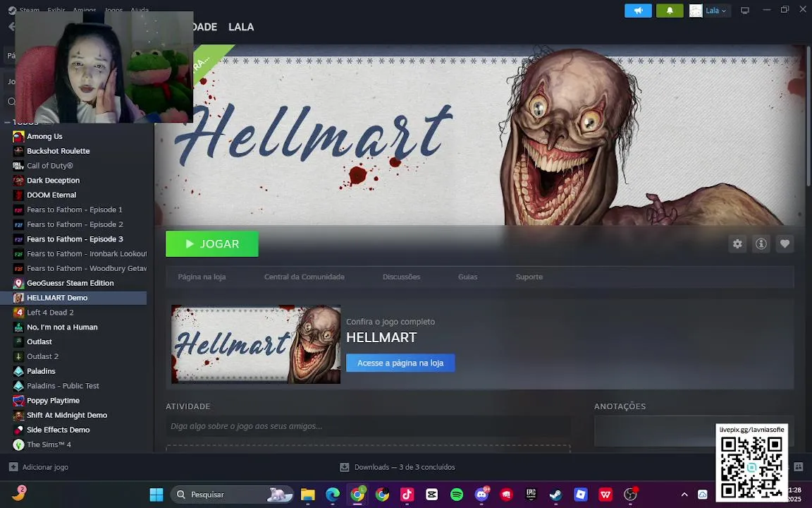Image resolution: width=812 pixels, height=508 pixels.
Task: Click Acesse a página na loja button
Action: (400, 363)
